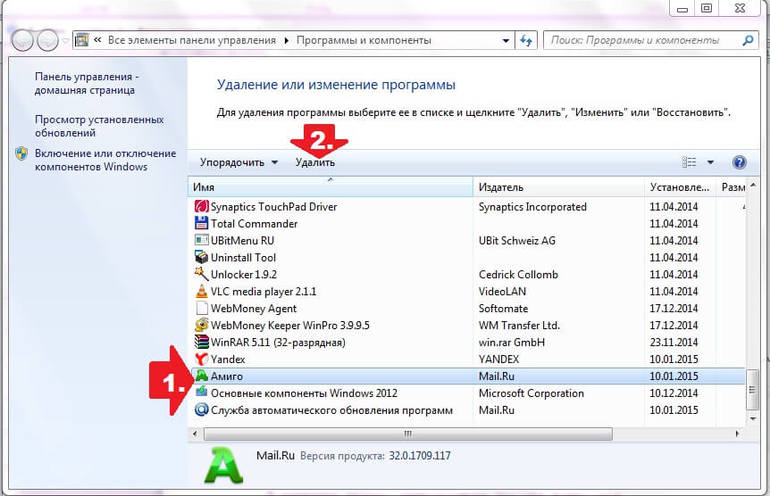Click the vertical scrollbar thumb

pos(752,389)
